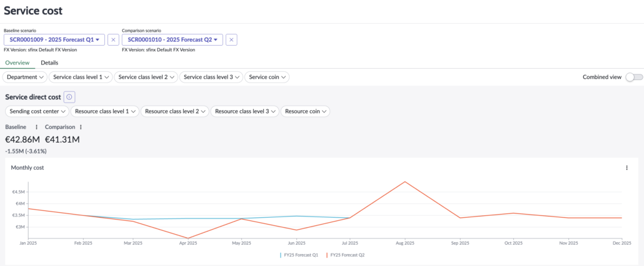Viewport: 644px width, 266px height.
Task: Expand the Sending cost center filter
Action: point(36,111)
